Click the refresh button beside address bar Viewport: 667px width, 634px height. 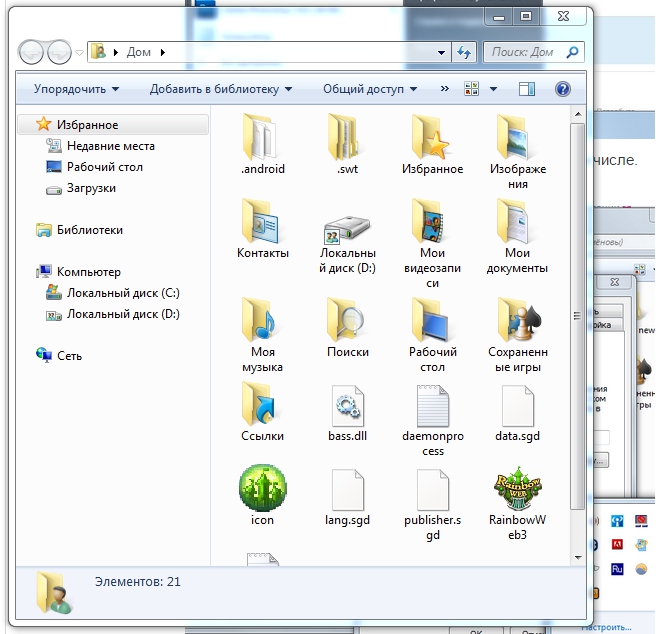click(464, 52)
